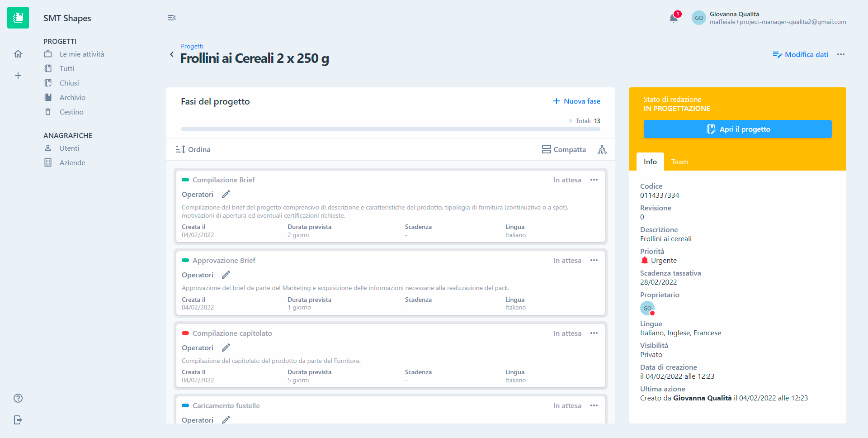The height and width of the screenshot is (438, 868).
Task: Go back using the arrow beside project title
Action: [x=172, y=54]
